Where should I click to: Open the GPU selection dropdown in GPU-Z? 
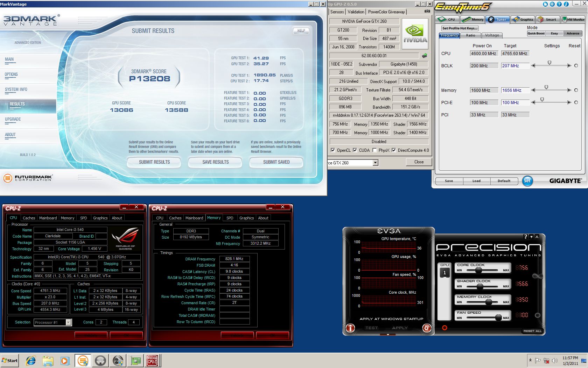coord(375,163)
